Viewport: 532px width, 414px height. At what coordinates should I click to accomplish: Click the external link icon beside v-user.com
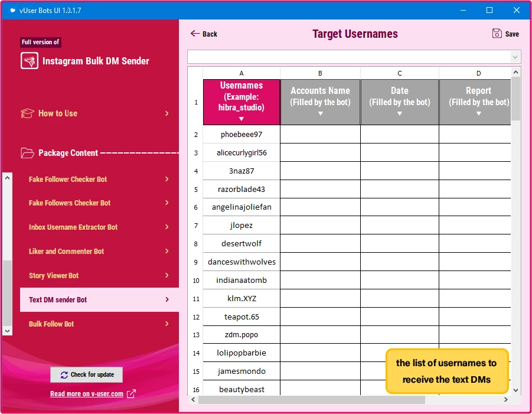click(x=131, y=394)
